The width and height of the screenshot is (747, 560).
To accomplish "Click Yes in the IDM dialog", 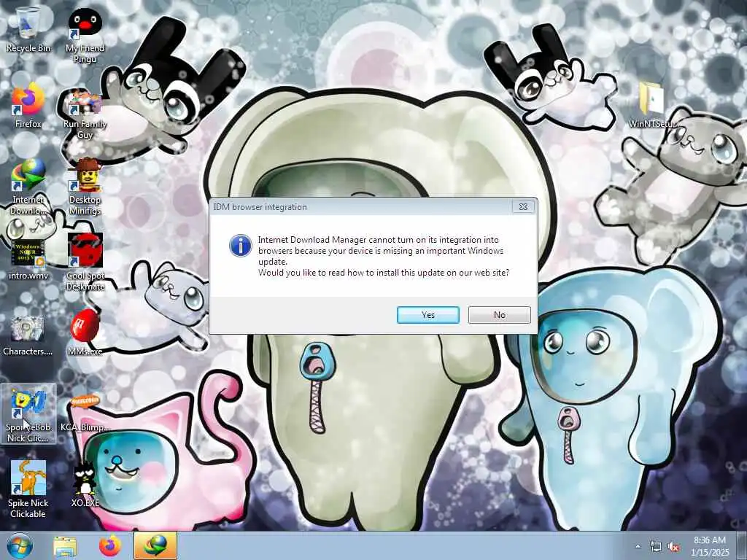I will 427,315.
